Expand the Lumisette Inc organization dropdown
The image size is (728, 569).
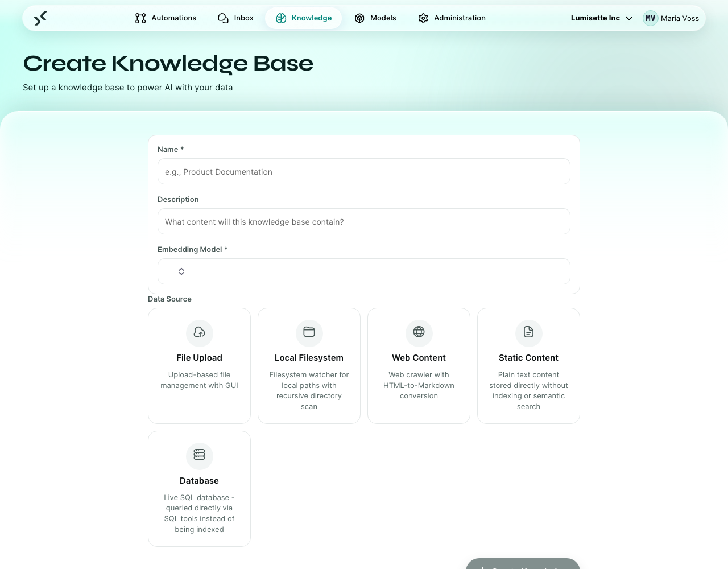pos(602,18)
